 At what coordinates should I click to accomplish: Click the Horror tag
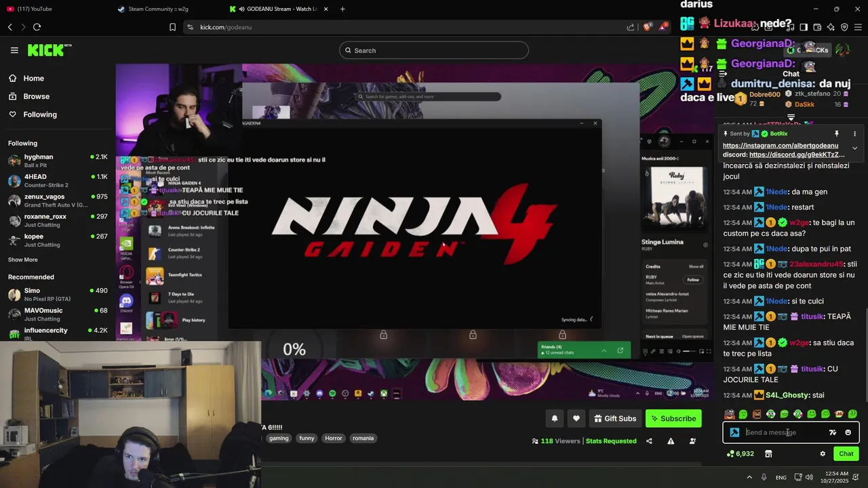point(334,439)
